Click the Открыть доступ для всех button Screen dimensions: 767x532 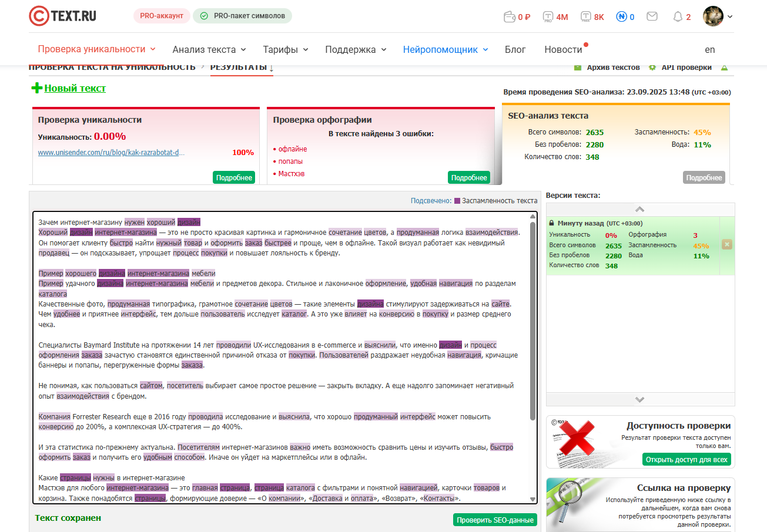coord(686,459)
